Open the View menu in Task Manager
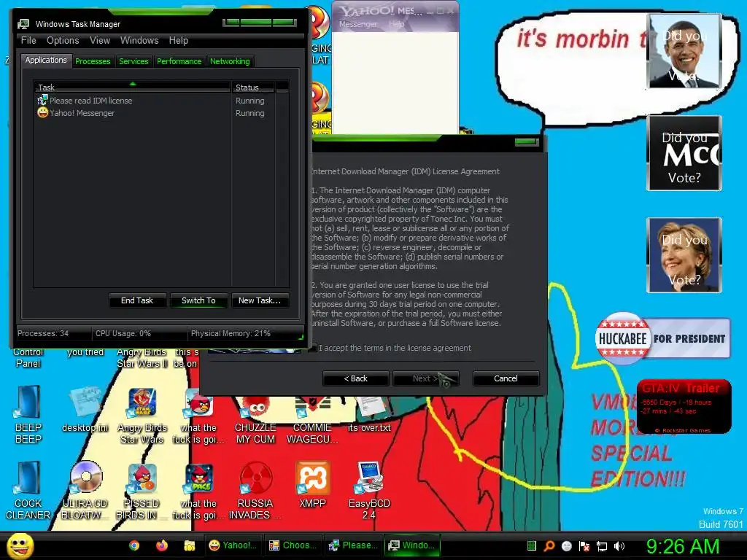The width and height of the screenshot is (747, 560). (100, 41)
